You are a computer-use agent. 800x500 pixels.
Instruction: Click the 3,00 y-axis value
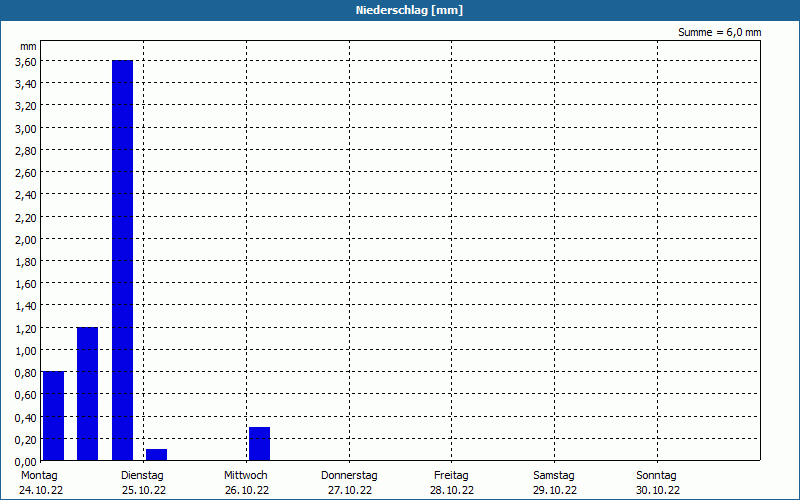coord(26,129)
